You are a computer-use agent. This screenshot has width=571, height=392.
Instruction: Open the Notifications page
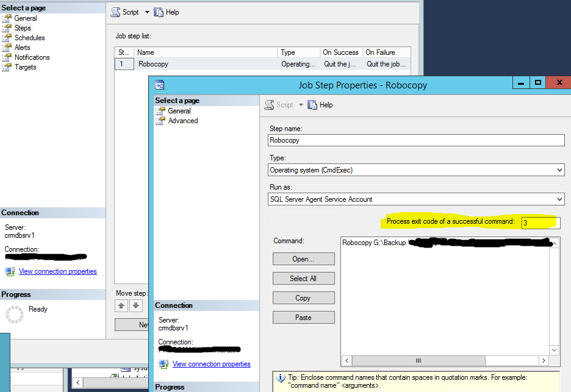[x=32, y=57]
